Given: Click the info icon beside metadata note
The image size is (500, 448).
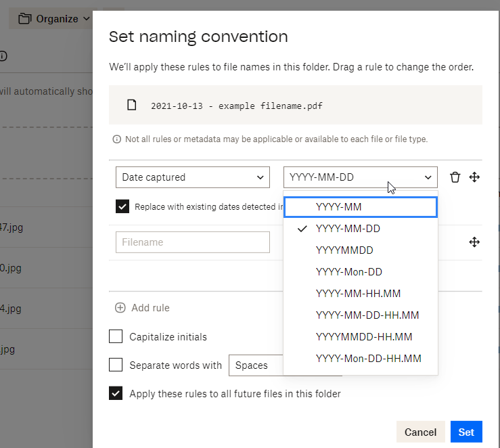Looking at the screenshot, I should point(116,139).
